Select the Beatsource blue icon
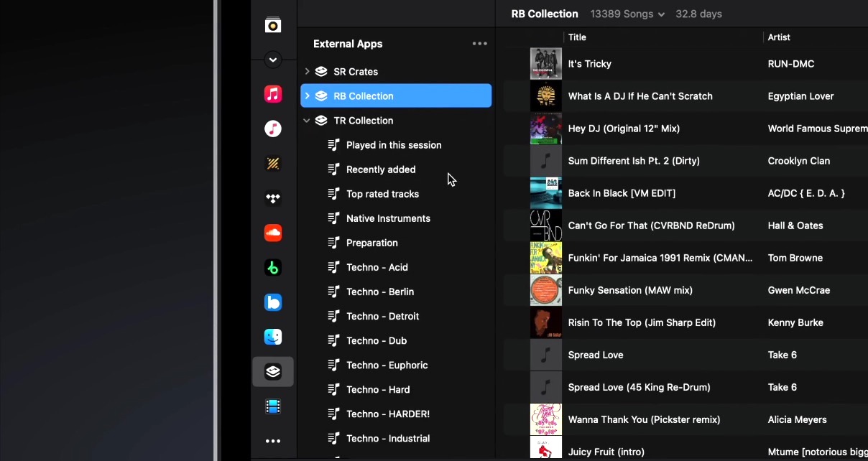Viewport: 868px width, 461px height. coord(273,302)
